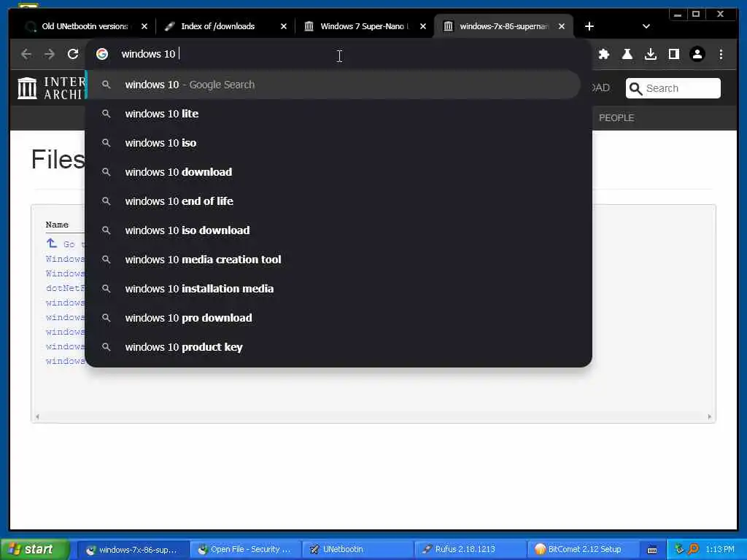Switch to Open File - Security taskbar item
This screenshot has width=747, height=560.
pyautogui.click(x=245, y=550)
